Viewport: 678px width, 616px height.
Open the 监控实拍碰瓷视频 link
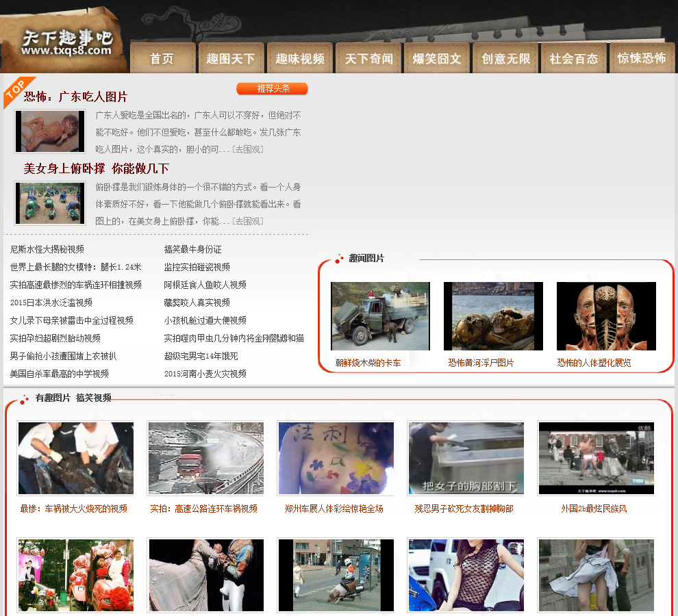[x=197, y=267]
